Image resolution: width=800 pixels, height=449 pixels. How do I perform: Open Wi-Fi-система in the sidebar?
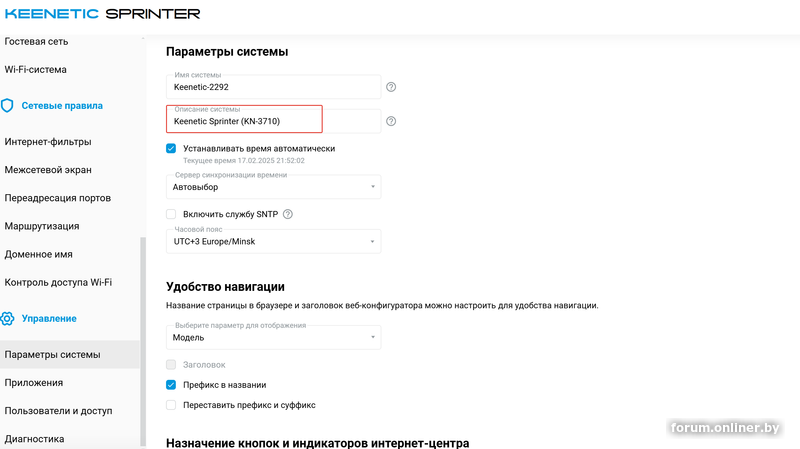pos(36,70)
